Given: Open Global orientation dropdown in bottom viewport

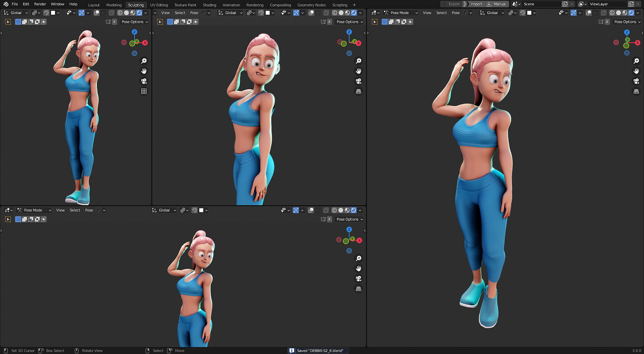Looking at the screenshot, I should pyautogui.click(x=164, y=210).
